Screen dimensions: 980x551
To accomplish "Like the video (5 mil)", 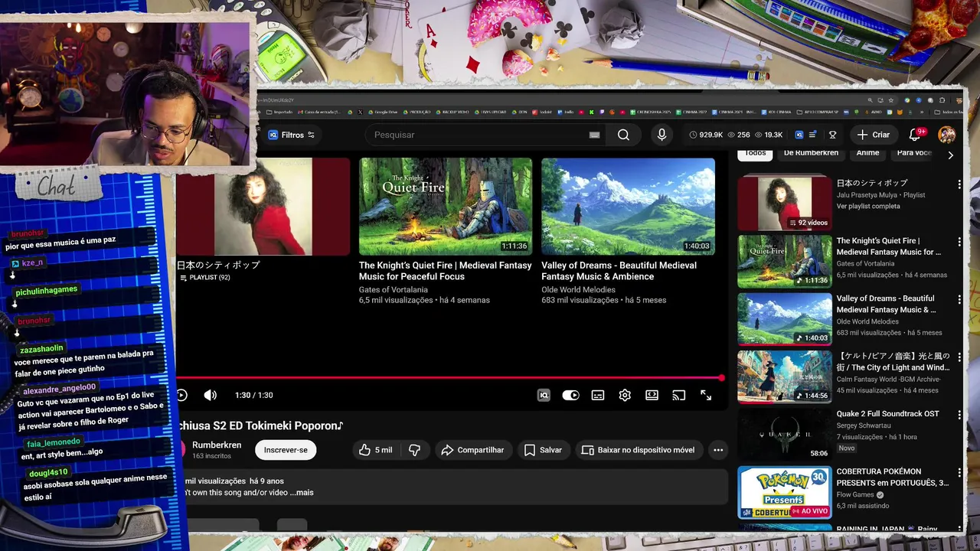I will (x=375, y=450).
